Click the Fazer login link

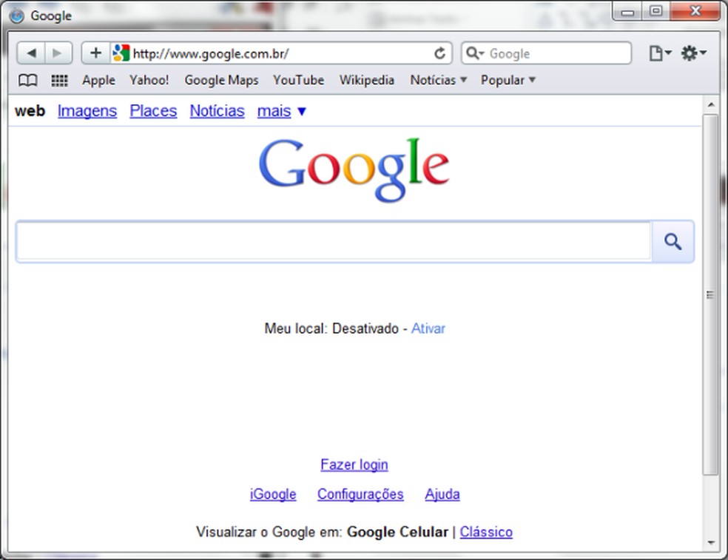[x=354, y=464]
